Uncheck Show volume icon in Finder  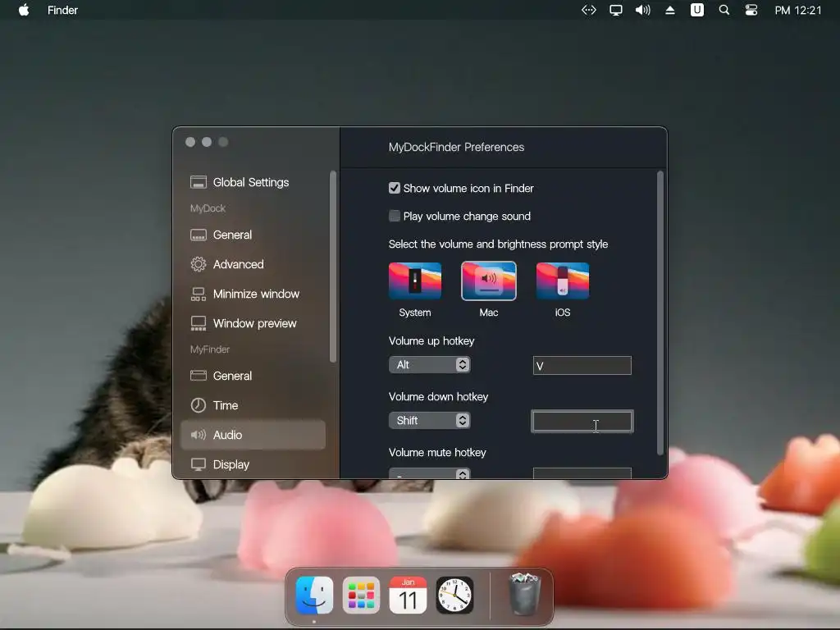coord(395,188)
